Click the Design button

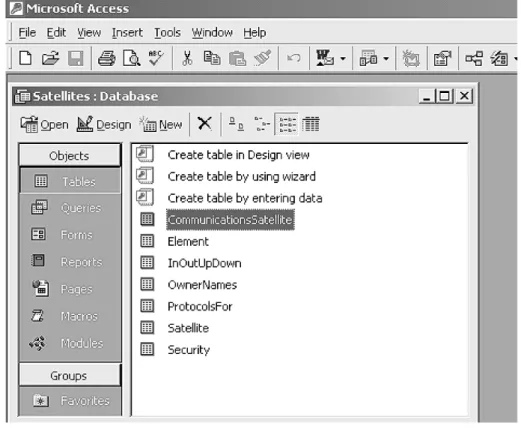104,125
